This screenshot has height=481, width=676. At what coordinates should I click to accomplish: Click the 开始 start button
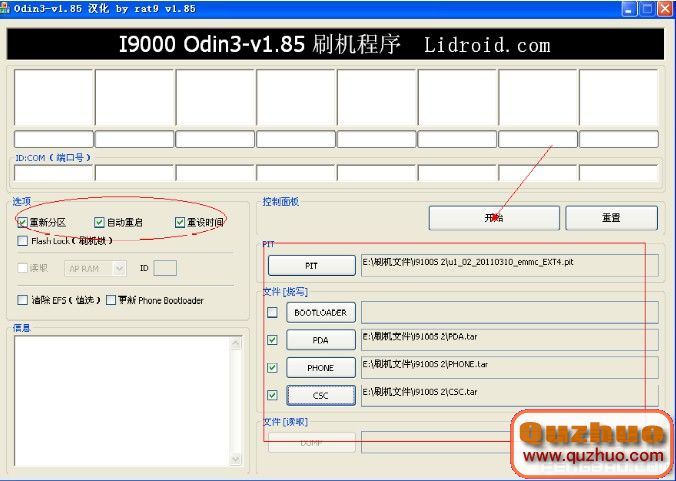(x=494, y=218)
